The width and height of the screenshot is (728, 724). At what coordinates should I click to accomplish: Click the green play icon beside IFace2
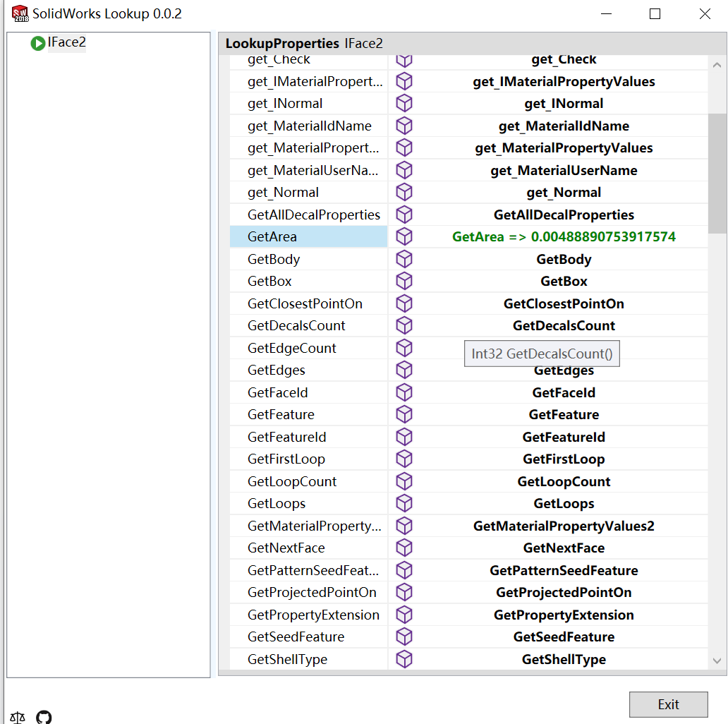point(37,43)
